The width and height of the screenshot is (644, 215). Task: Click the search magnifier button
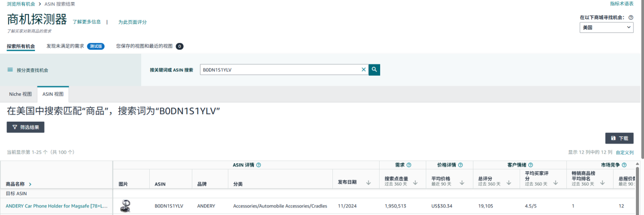[x=375, y=69]
